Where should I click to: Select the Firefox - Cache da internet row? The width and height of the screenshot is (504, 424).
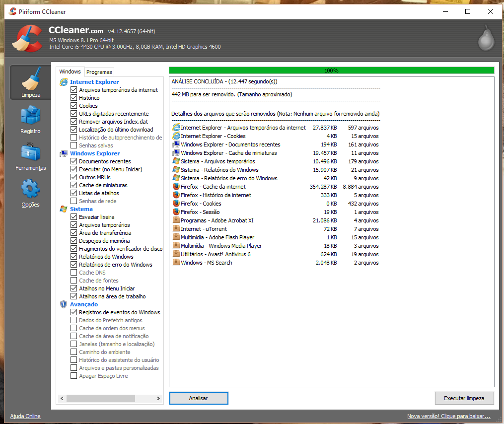coord(276,187)
